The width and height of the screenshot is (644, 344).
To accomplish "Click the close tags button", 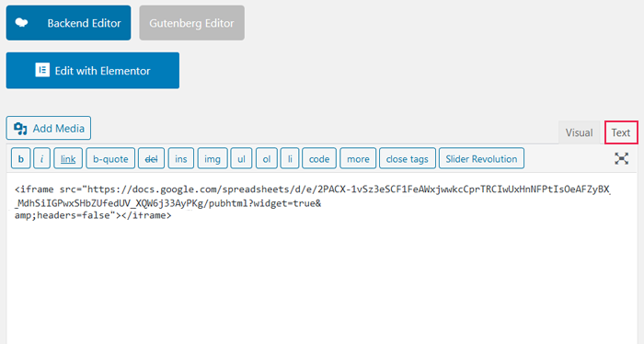I will 408,158.
